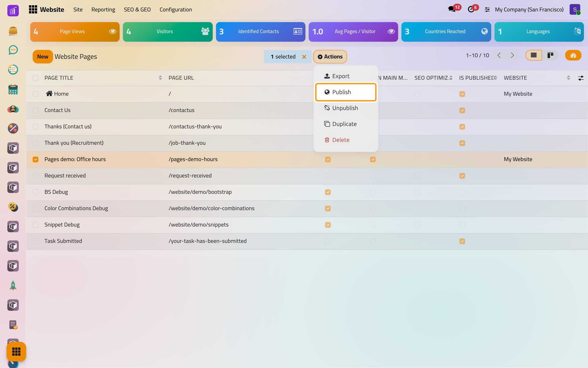588x368 pixels.
Task: Open the money bag app sidebar icon
Action: click(x=13, y=30)
